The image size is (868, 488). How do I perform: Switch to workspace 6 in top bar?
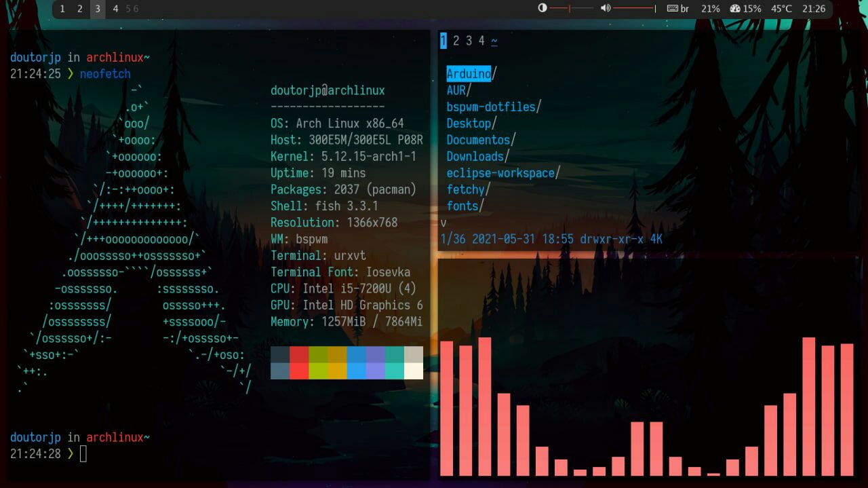click(136, 9)
